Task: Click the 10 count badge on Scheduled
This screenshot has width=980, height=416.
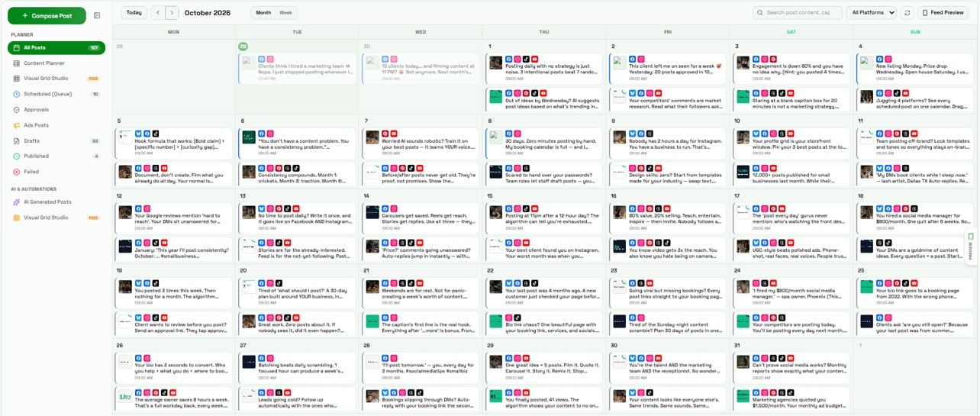Action: pos(95,94)
